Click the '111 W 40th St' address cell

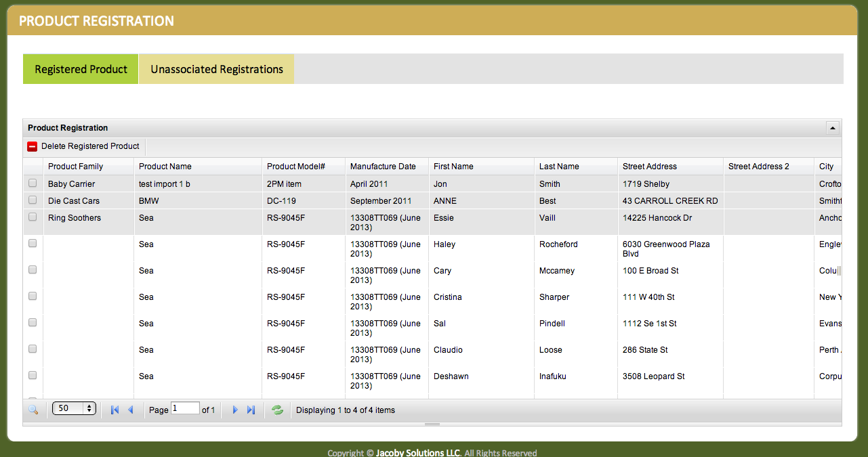pos(671,301)
